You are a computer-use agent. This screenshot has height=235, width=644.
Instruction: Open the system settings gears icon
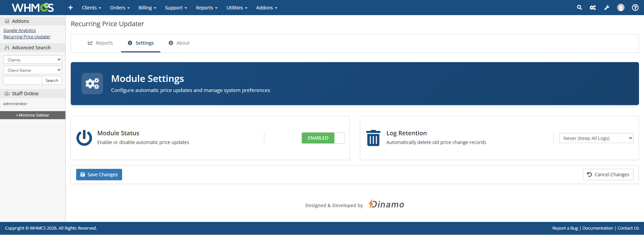coord(593,8)
